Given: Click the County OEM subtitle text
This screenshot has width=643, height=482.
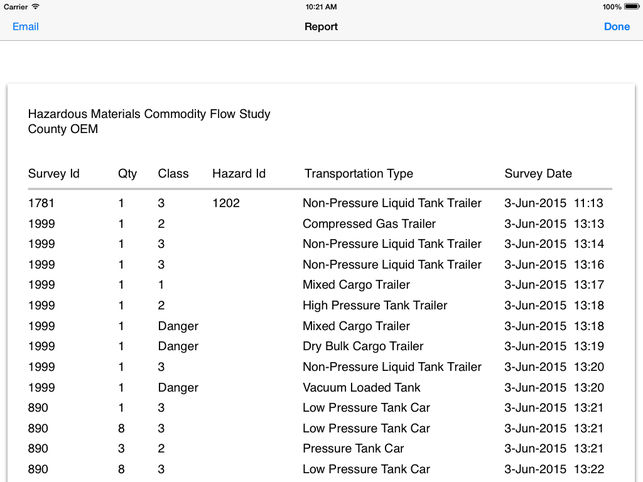Looking at the screenshot, I should pyautogui.click(x=63, y=129).
